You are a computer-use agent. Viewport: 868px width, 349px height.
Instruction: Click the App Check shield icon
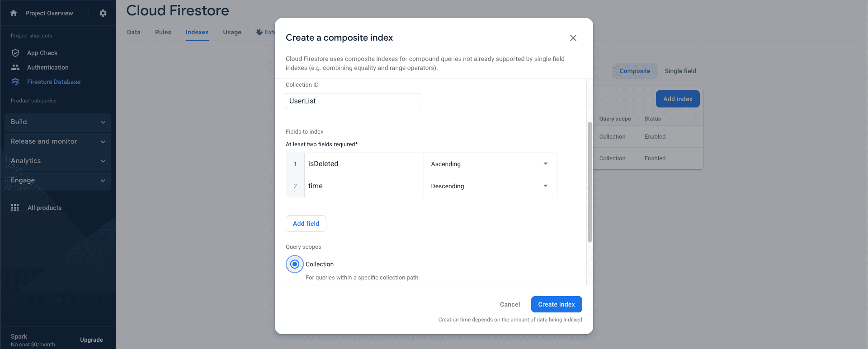tap(15, 53)
